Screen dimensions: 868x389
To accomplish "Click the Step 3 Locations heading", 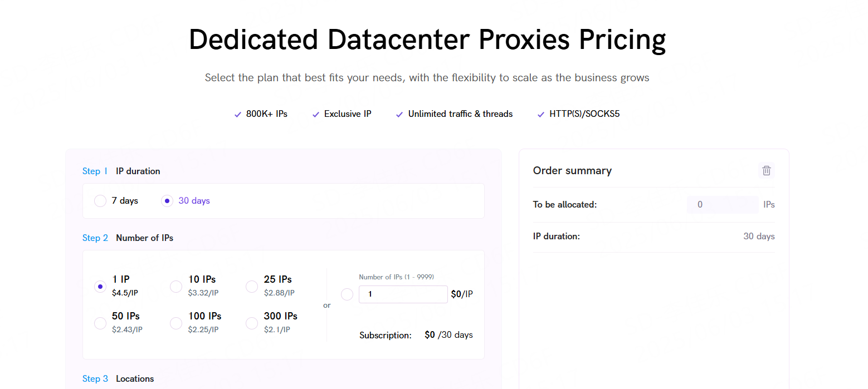I will [x=118, y=379].
